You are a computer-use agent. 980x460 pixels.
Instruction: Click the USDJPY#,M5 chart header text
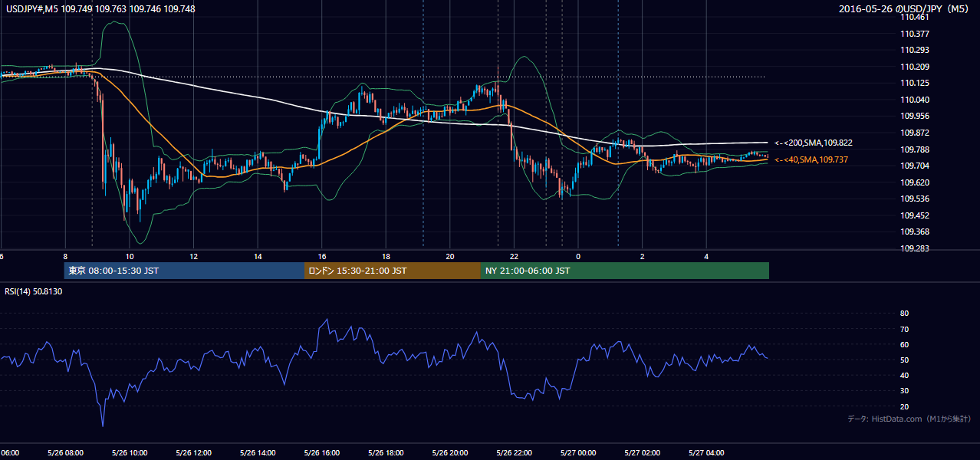(100, 8)
